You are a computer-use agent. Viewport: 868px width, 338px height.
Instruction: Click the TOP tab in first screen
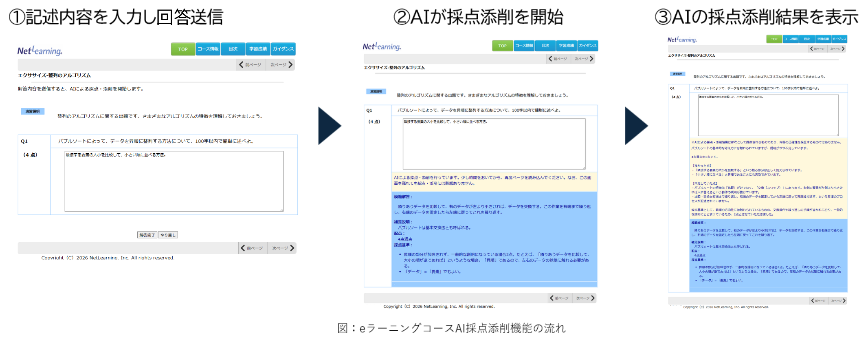click(x=183, y=49)
